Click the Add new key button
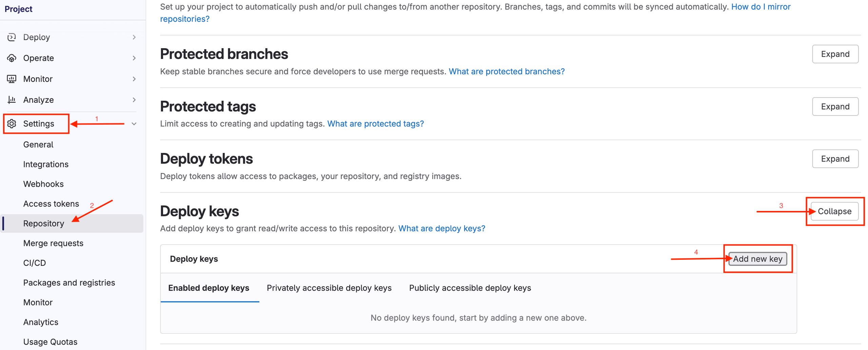The width and height of the screenshot is (868, 350). pos(757,259)
